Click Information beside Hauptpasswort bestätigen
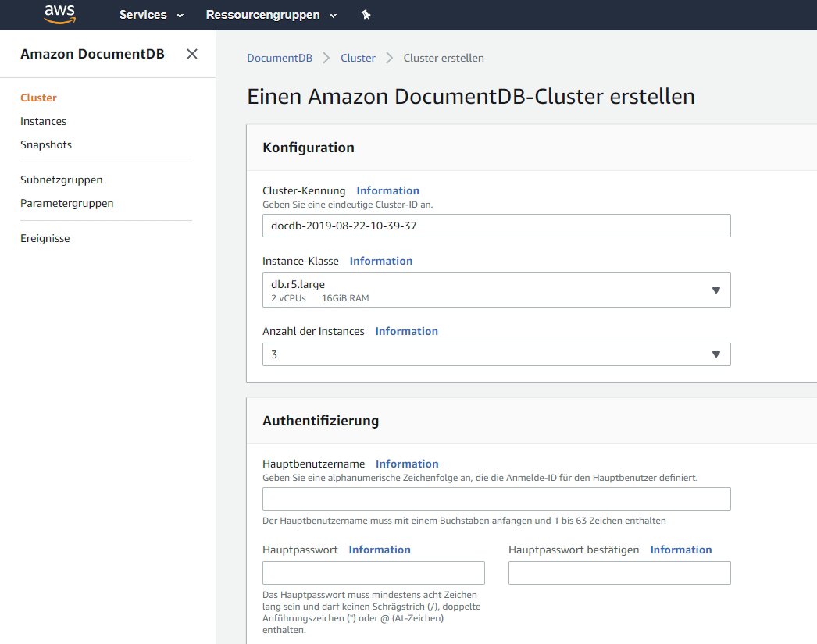The height and width of the screenshot is (644, 817). coord(680,550)
